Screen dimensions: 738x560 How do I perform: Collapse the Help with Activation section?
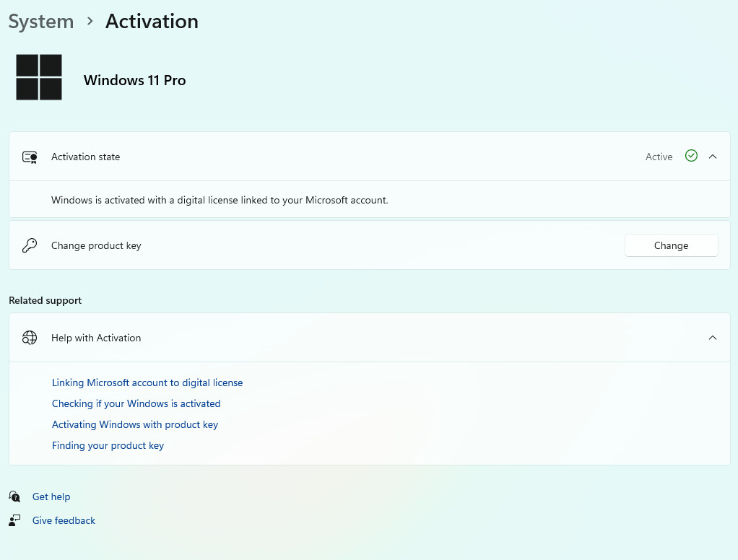(713, 338)
